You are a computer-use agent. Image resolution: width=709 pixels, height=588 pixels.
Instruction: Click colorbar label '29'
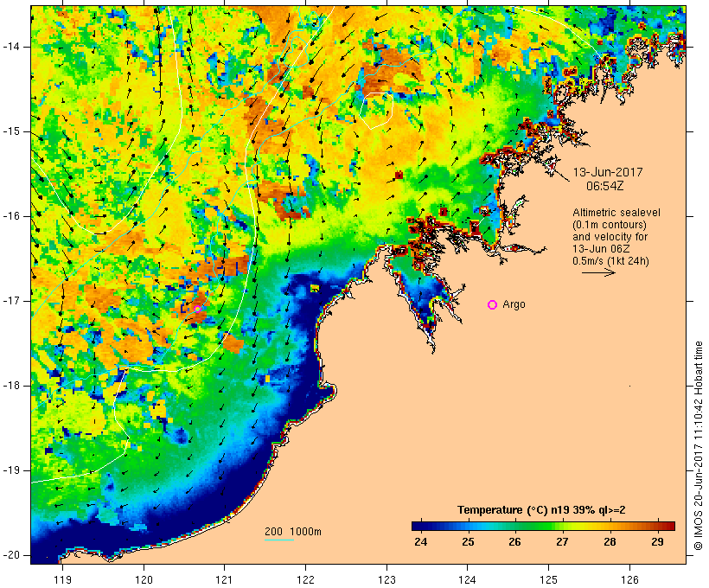(657, 542)
